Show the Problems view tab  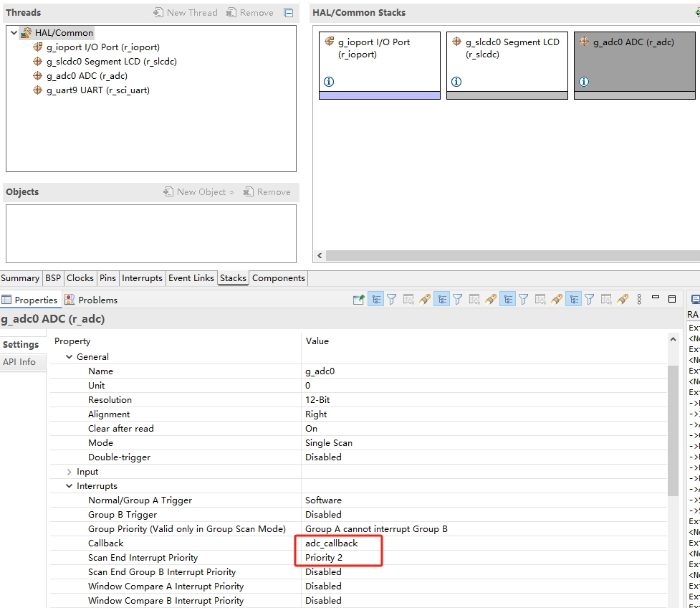tap(91, 300)
